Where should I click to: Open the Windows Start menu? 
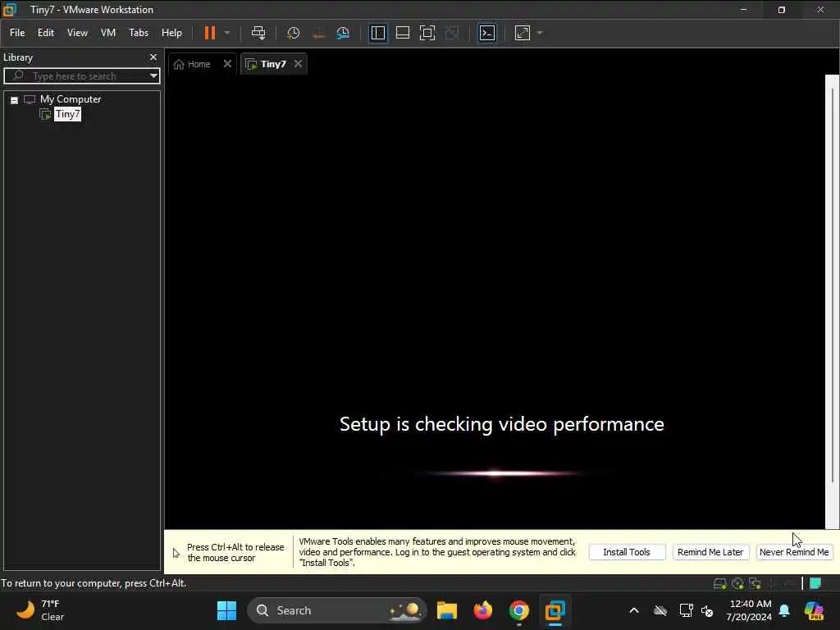[x=226, y=610]
